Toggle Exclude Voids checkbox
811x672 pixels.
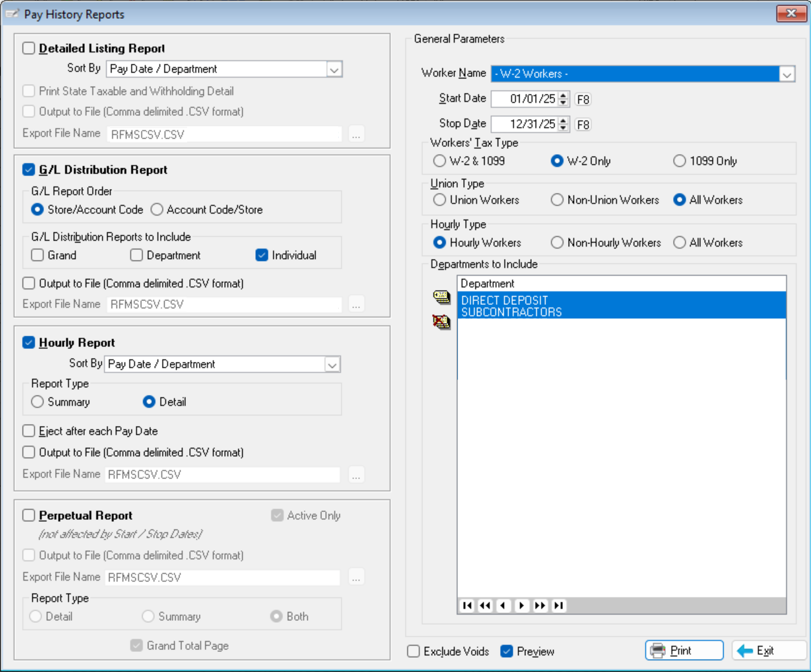point(413,651)
